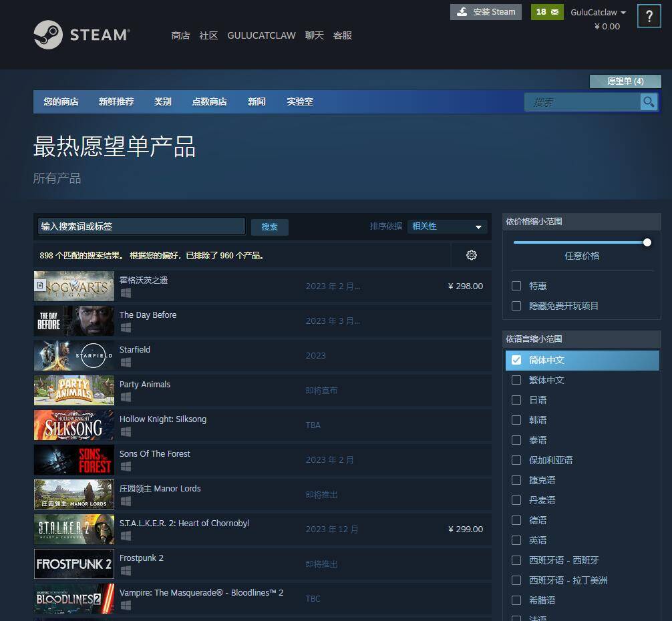The height and width of the screenshot is (621, 672).
Task: Click the 安装 Steam download icon button
Action: tap(486, 12)
